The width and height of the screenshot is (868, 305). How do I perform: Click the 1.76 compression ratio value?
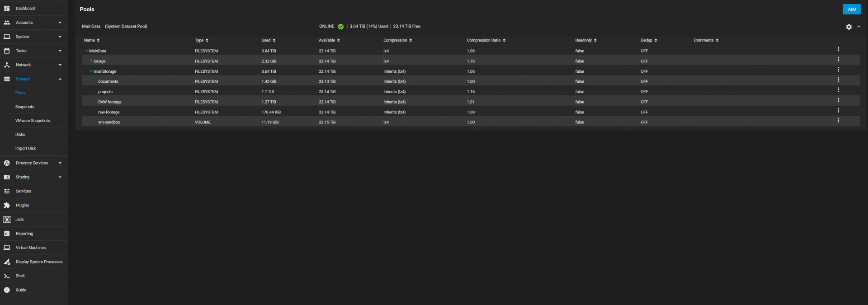(x=471, y=61)
